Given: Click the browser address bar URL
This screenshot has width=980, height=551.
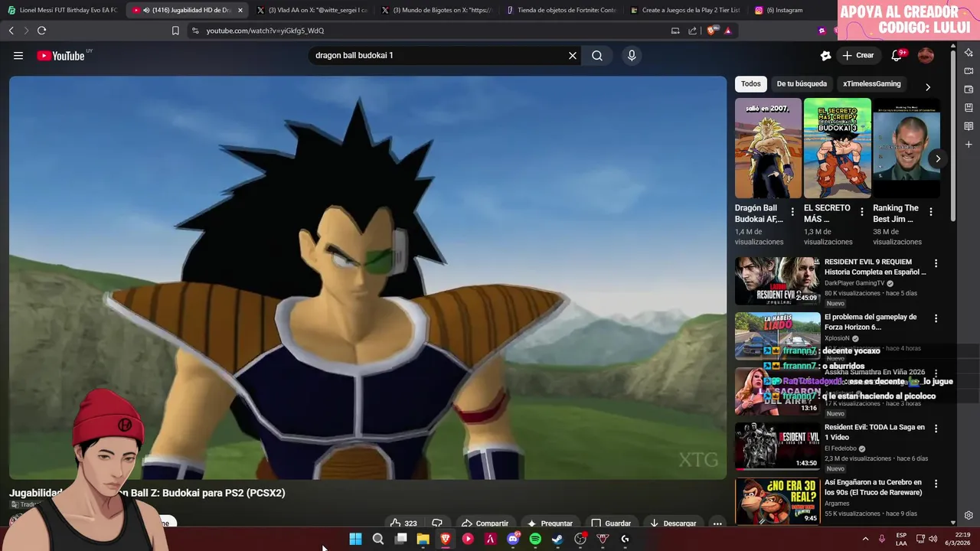Looking at the screenshot, I should [266, 31].
